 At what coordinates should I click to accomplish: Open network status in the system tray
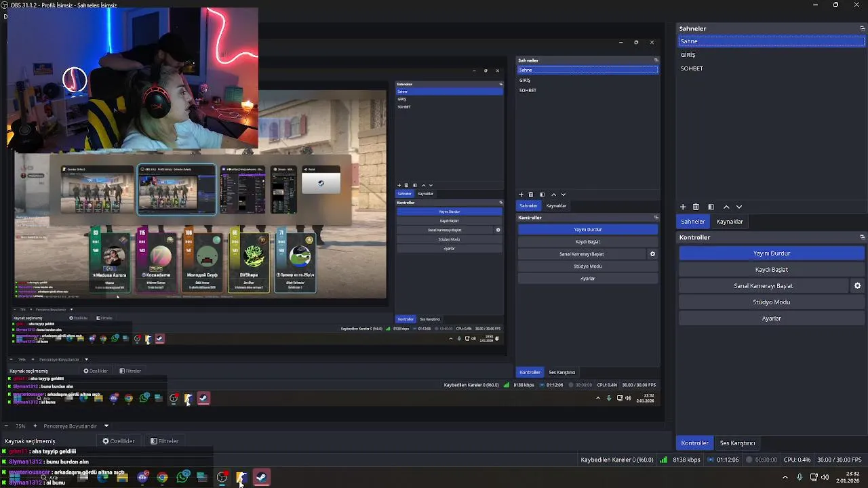pos(812,477)
